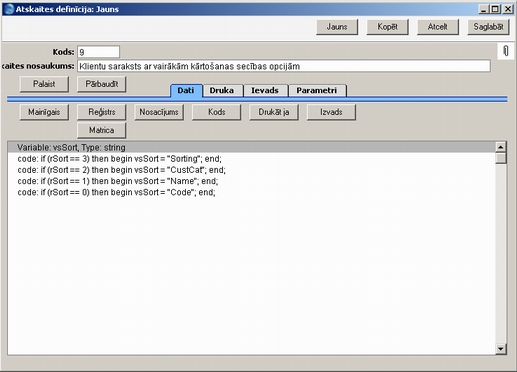The image size is (517, 372).
Task: Select code line with vsSort = "Sorting"
Action: (x=252, y=159)
